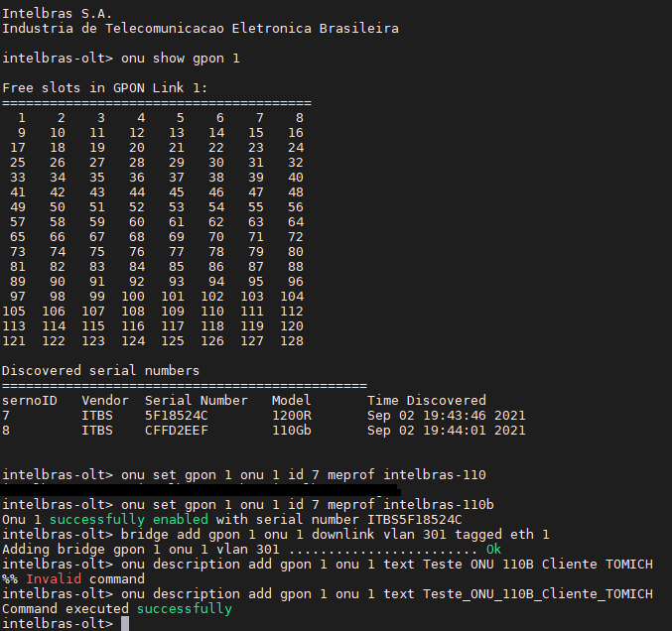Click the 'Vendor' column header
The width and height of the screenshot is (672, 631).
pyautogui.click(x=105, y=401)
